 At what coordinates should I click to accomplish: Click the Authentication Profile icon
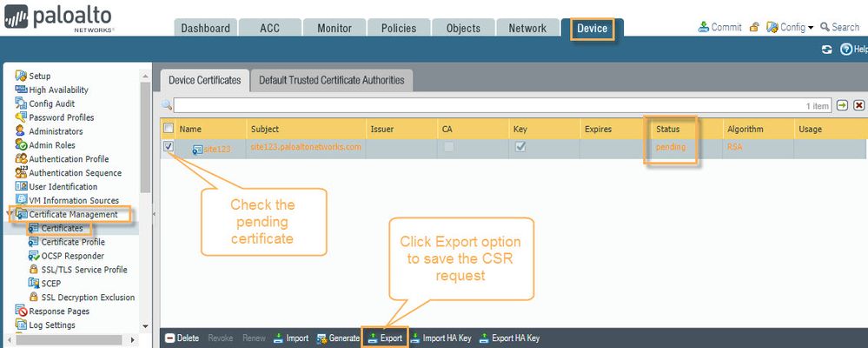21,159
